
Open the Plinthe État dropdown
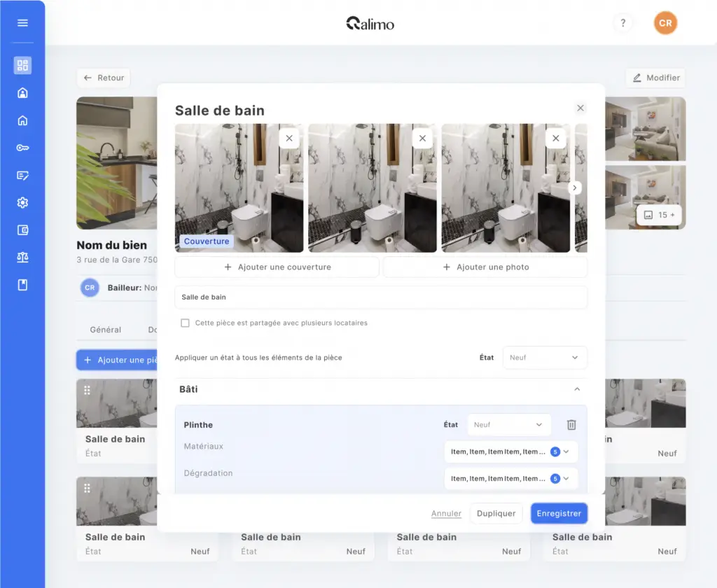508,425
